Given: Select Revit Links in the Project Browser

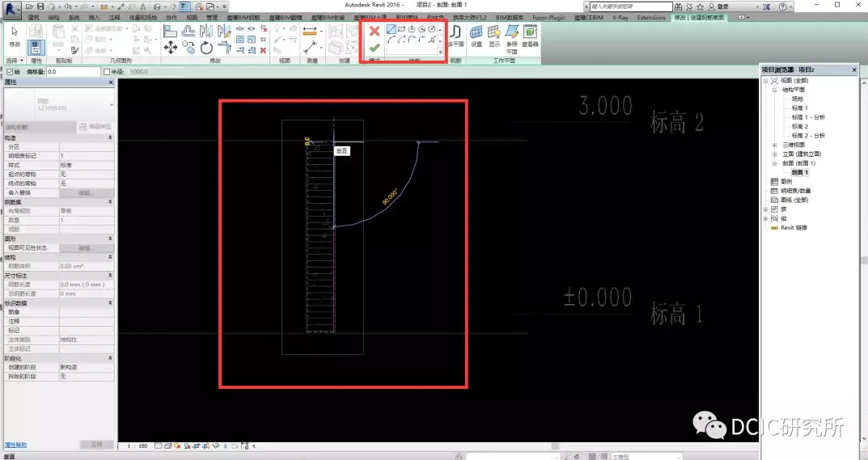Looking at the screenshot, I should [794, 227].
